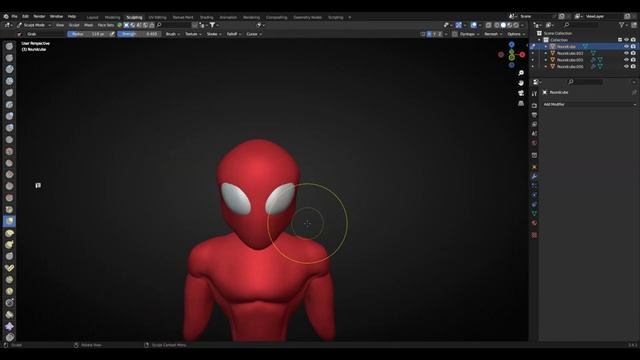Adjust the brush Strength slider
This screenshot has height=360, width=640.
coord(139,34)
